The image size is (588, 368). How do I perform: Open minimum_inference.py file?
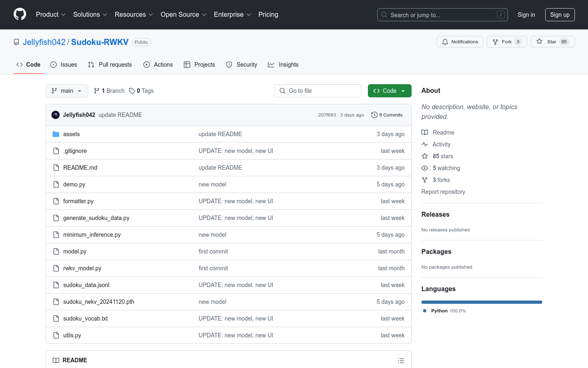[92, 235]
